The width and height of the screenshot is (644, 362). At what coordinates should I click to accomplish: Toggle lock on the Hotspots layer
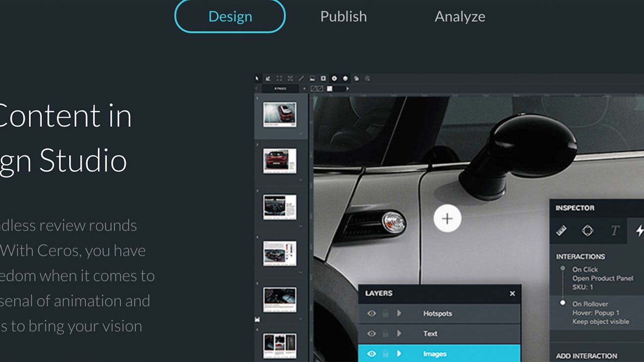pyautogui.click(x=385, y=313)
